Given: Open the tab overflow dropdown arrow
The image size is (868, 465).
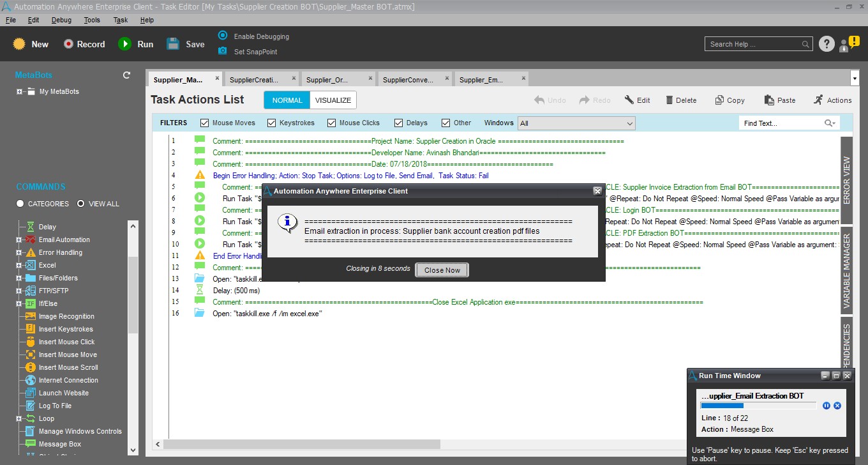Looking at the screenshot, I should pos(855,79).
